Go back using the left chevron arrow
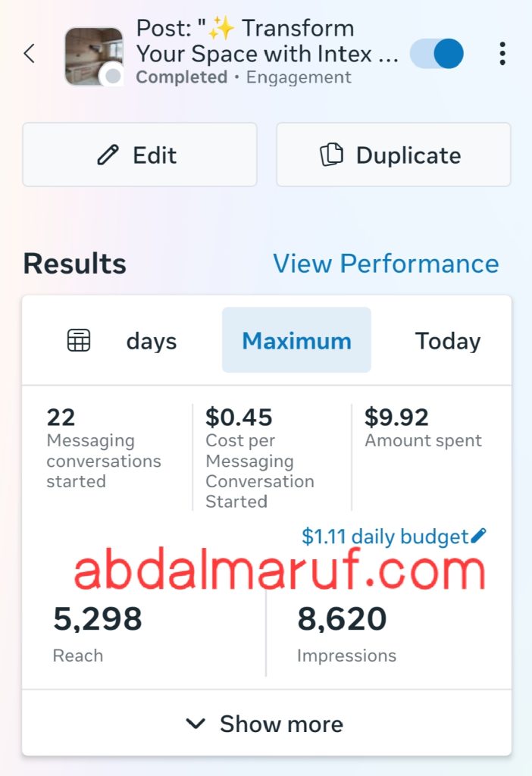The height and width of the screenshot is (776, 532). [x=30, y=54]
